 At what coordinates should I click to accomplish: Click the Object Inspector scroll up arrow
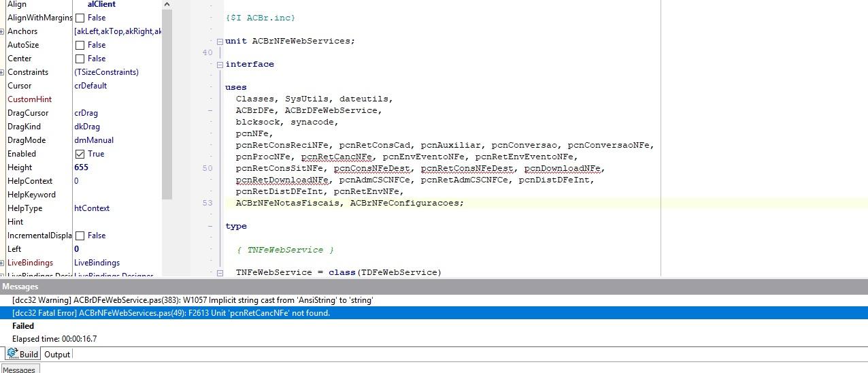167,4
